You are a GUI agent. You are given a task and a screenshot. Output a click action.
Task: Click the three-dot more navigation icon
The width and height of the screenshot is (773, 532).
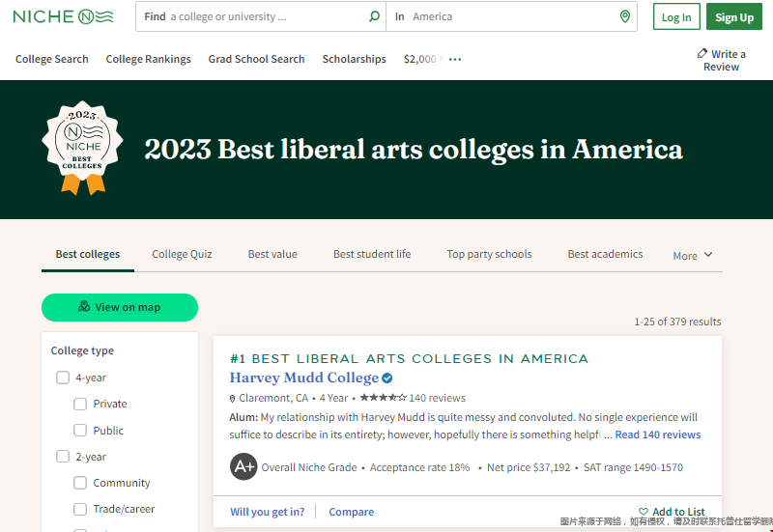coord(455,59)
